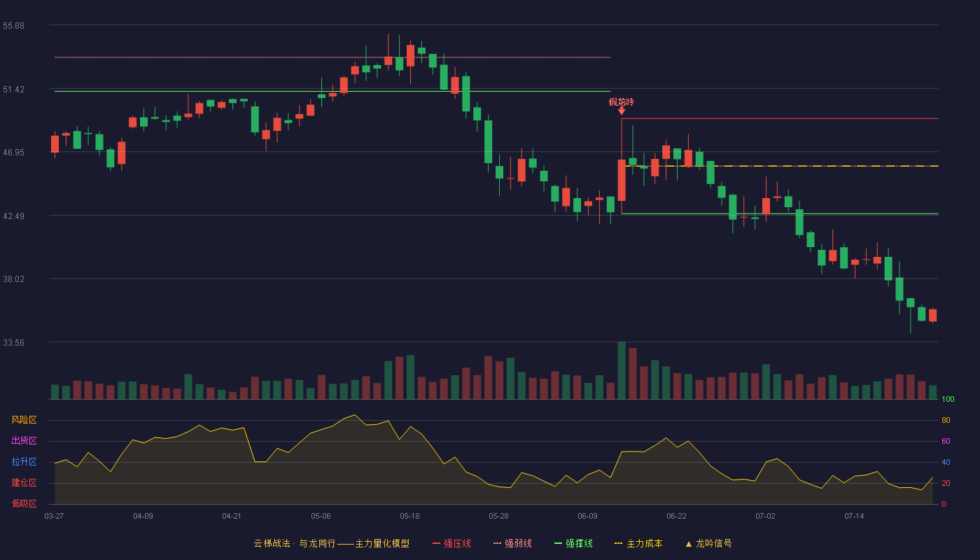Click the 20 indicator axis value

(x=946, y=483)
